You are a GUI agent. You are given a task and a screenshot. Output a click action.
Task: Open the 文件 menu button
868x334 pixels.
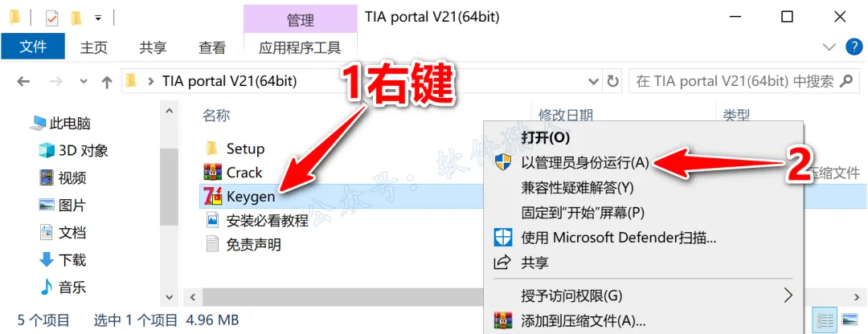point(33,47)
